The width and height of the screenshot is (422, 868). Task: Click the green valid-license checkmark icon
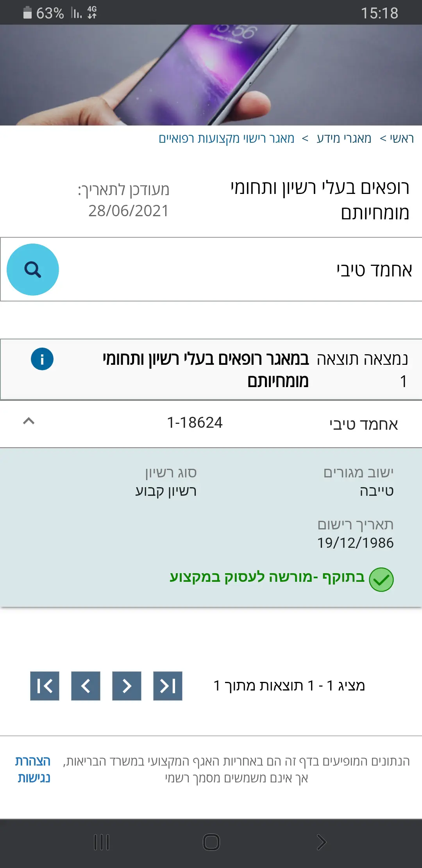click(x=381, y=579)
